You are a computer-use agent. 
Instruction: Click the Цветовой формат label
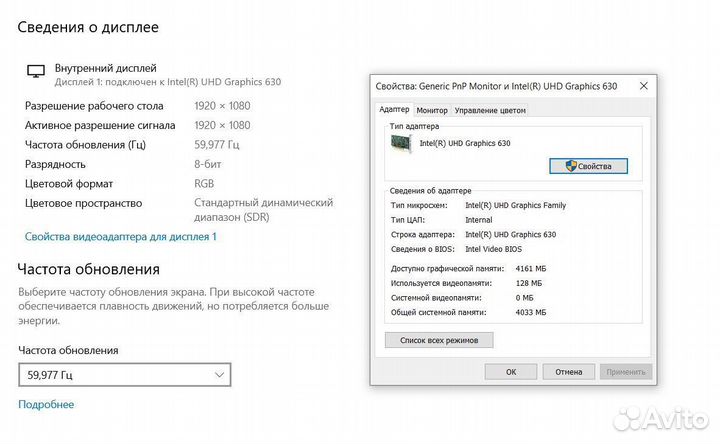69,184
